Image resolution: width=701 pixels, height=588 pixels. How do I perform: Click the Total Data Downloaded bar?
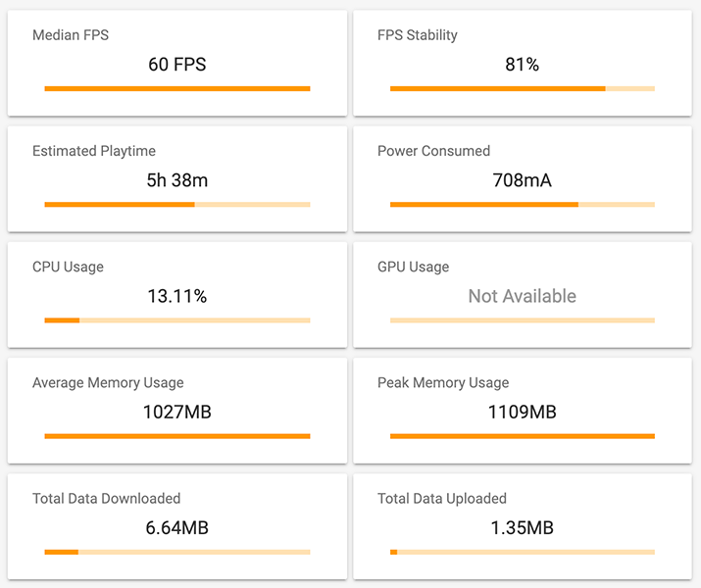[177, 553]
